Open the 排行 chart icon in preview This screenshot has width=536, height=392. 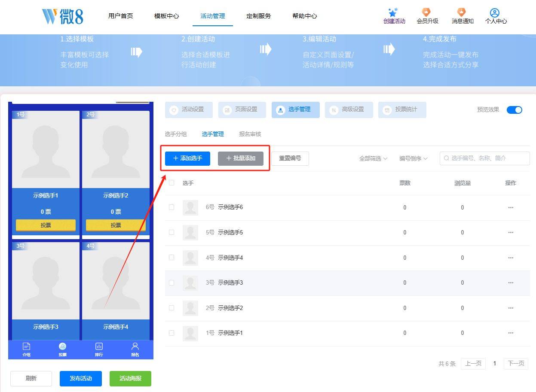pos(99,346)
